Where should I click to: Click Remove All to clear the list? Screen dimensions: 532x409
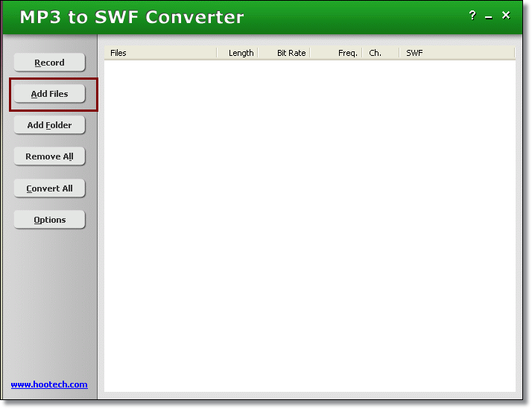[x=49, y=156]
